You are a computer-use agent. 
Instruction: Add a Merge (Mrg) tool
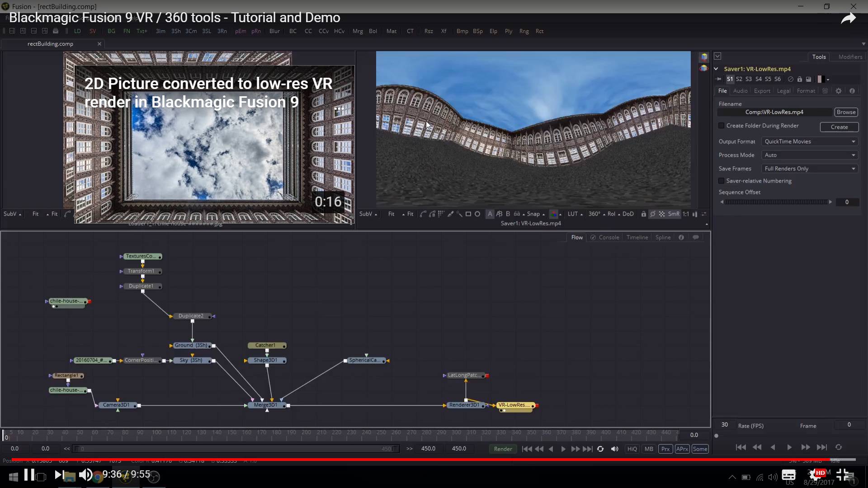pos(358,31)
